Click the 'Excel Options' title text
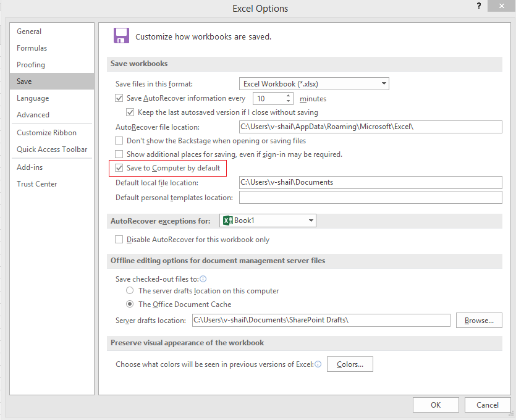516x420 pixels. click(260, 9)
